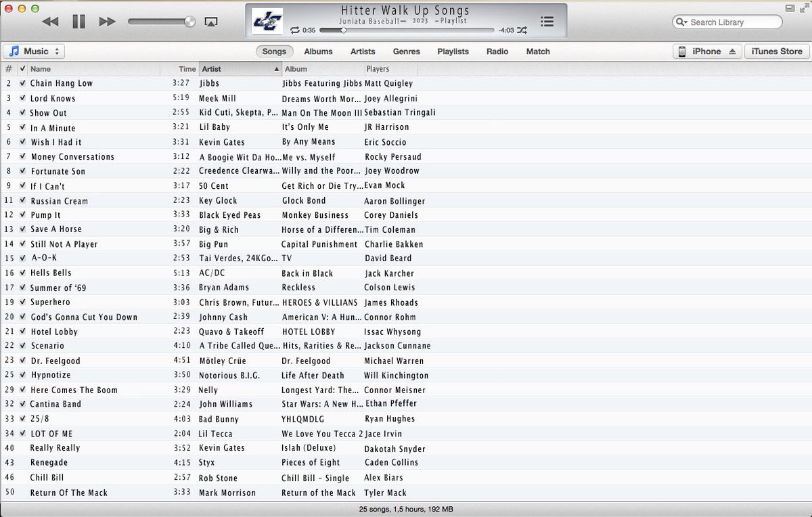The width and height of the screenshot is (812, 517).
Task: Click the Hypnotize song title
Action: (x=50, y=375)
